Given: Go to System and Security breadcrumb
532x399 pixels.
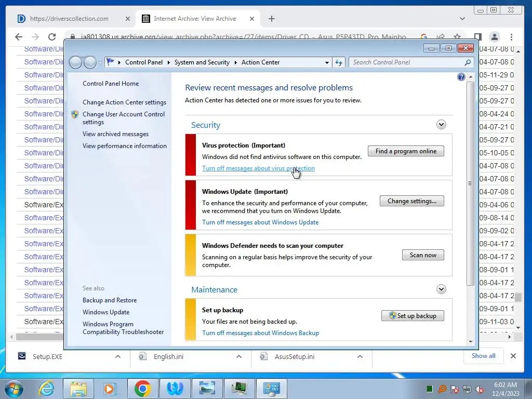Looking at the screenshot, I should click(202, 62).
